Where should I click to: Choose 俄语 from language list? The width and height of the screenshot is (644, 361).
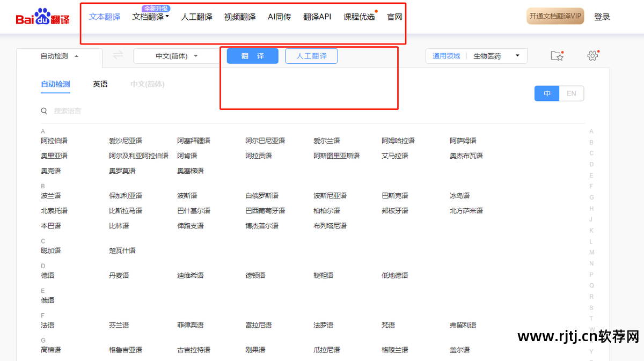click(48, 300)
